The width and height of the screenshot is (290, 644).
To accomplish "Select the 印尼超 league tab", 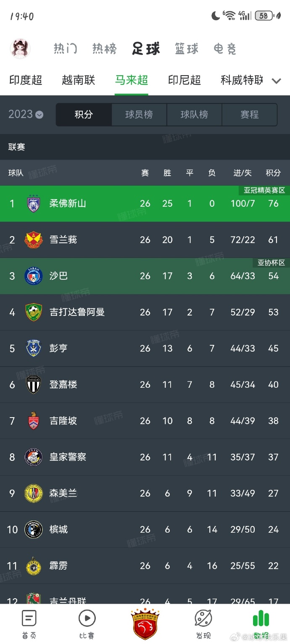I will click(x=184, y=80).
